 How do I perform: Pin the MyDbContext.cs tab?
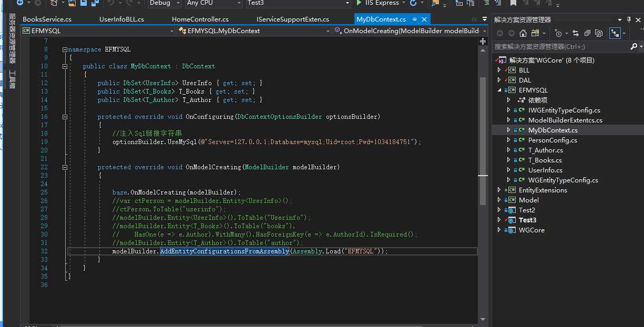pos(414,19)
